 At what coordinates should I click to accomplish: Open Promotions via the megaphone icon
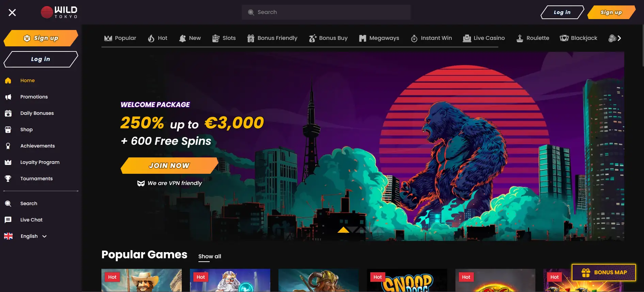click(8, 97)
